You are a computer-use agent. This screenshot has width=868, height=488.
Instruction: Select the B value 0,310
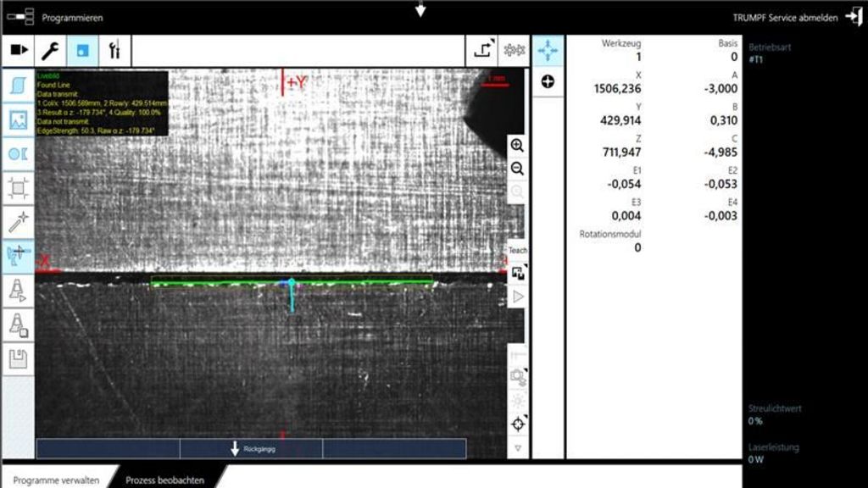pyautogui.click(x=724, y=120)
